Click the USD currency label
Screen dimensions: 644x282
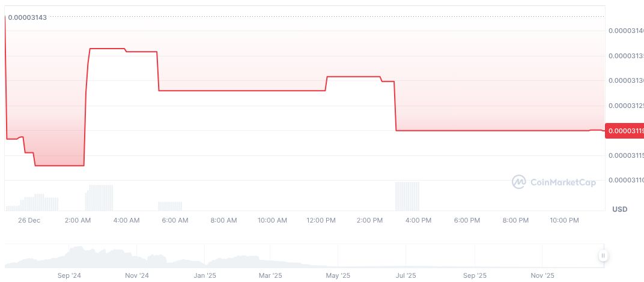click(x=619, y=209)
